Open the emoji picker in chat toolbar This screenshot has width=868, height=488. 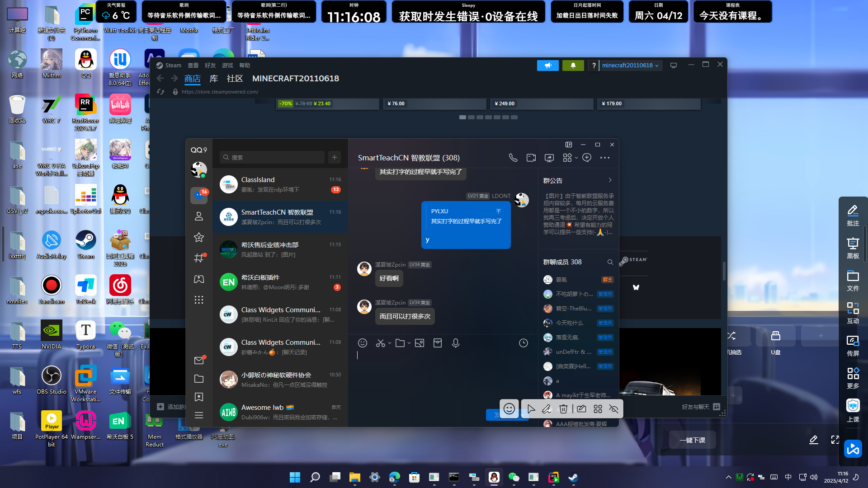point(362,343)
